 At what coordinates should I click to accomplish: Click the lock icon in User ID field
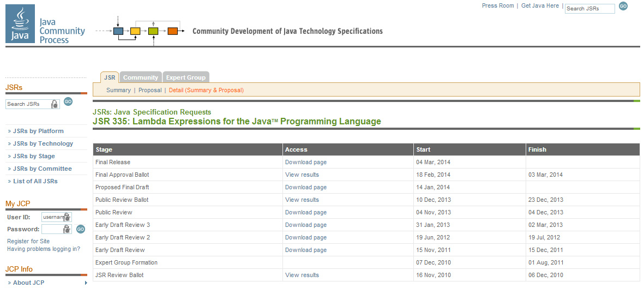tap(67, 217)
